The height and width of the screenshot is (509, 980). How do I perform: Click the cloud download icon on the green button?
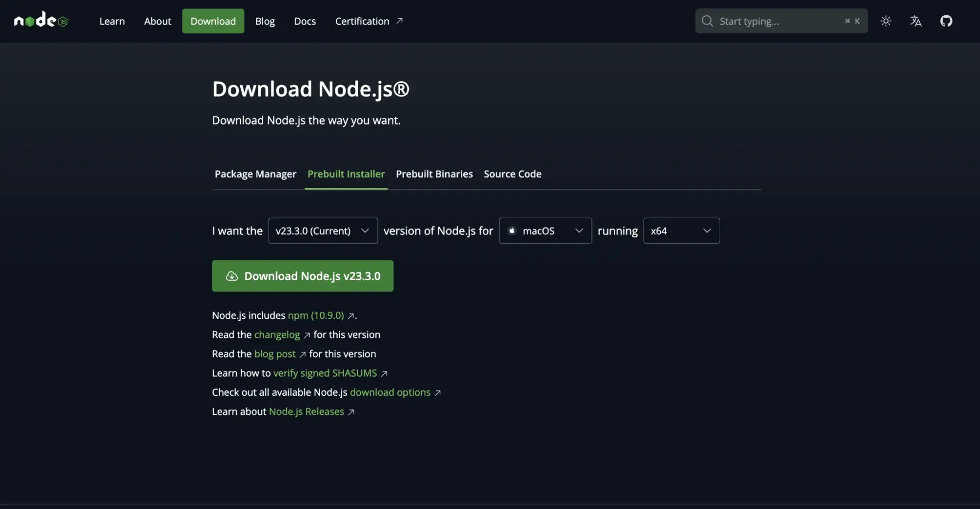coord(231,276)
